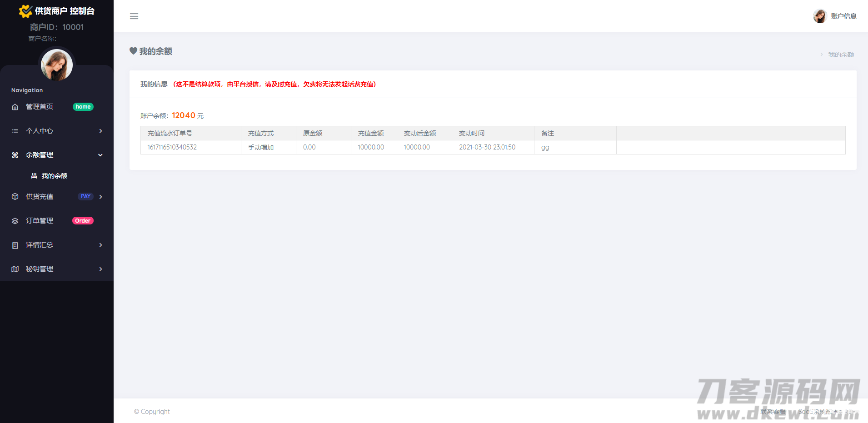The height and width of the screenshot is (423, 868).
Task: Click 商户ID: 10001 text in sidebar
Action: (x=57, y=27)
